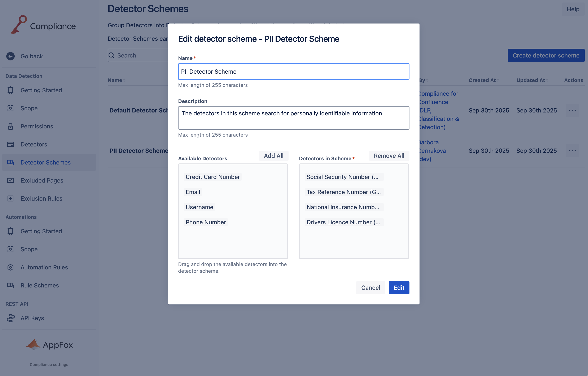
Task: Select Detector Schemes in sidebar
Action: tap(45, 162)
